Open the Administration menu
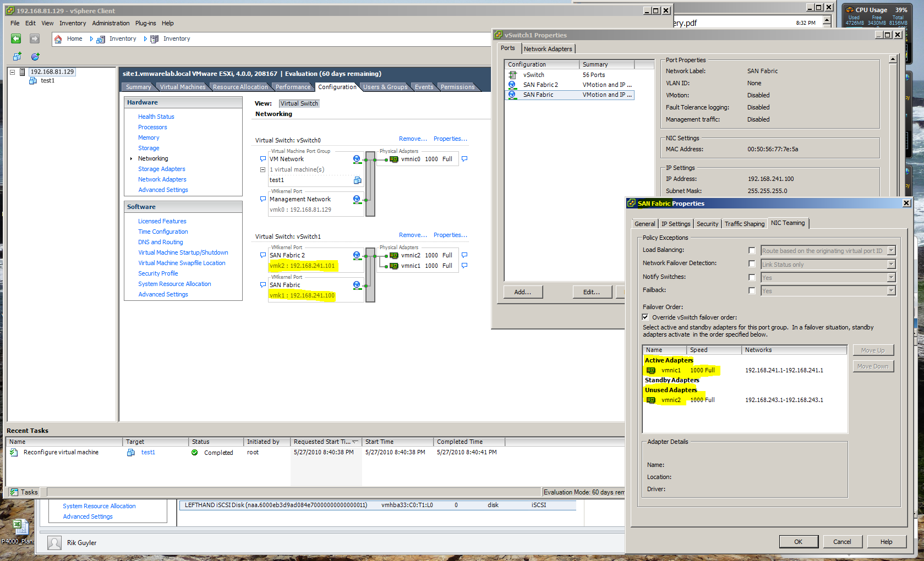Screen dimensions: 924x561 pos(111,23)
